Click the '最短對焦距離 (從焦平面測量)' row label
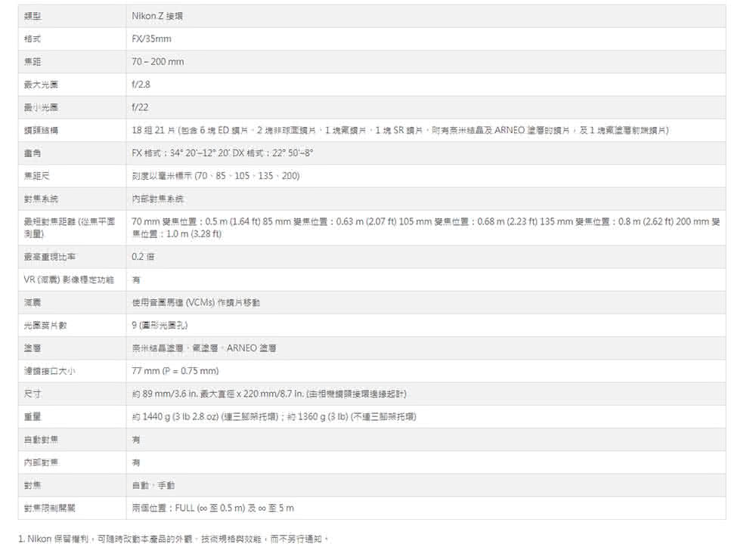 68,227
